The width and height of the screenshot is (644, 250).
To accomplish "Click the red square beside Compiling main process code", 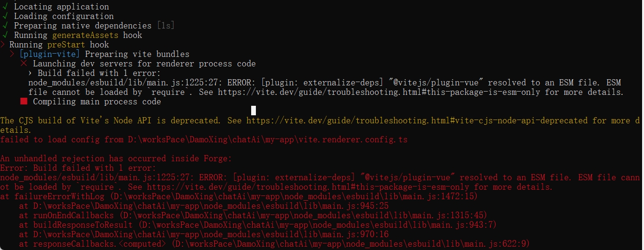I will click(x=24, y=102).
